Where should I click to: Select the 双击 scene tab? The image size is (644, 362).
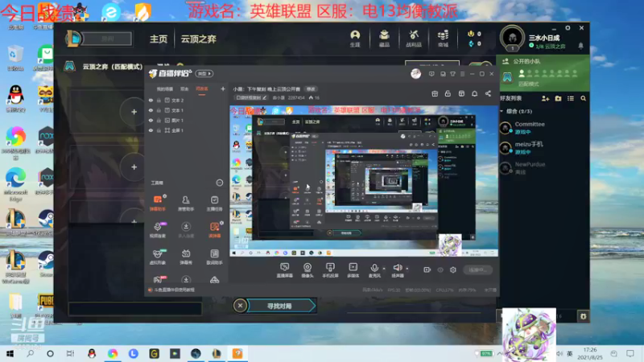click(x=184, y=89)
